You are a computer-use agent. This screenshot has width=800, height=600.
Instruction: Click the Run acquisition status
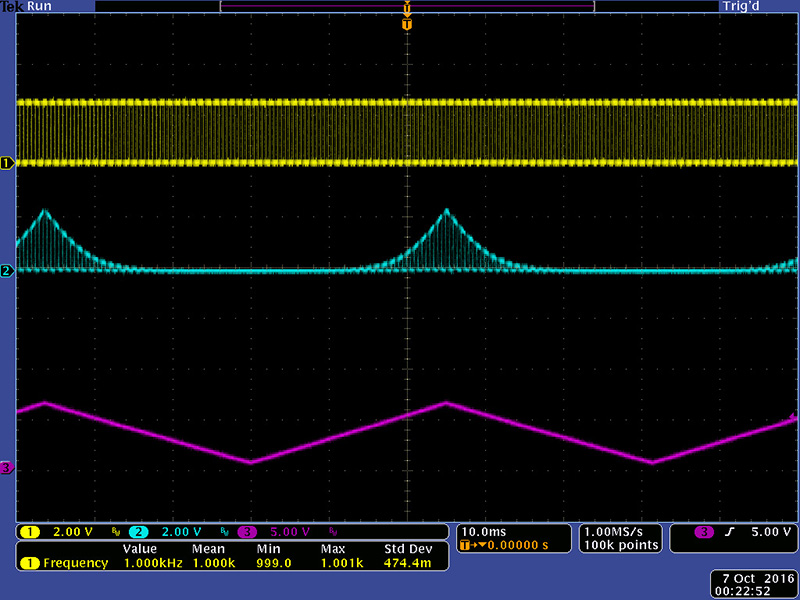click(x=39, y=6)
